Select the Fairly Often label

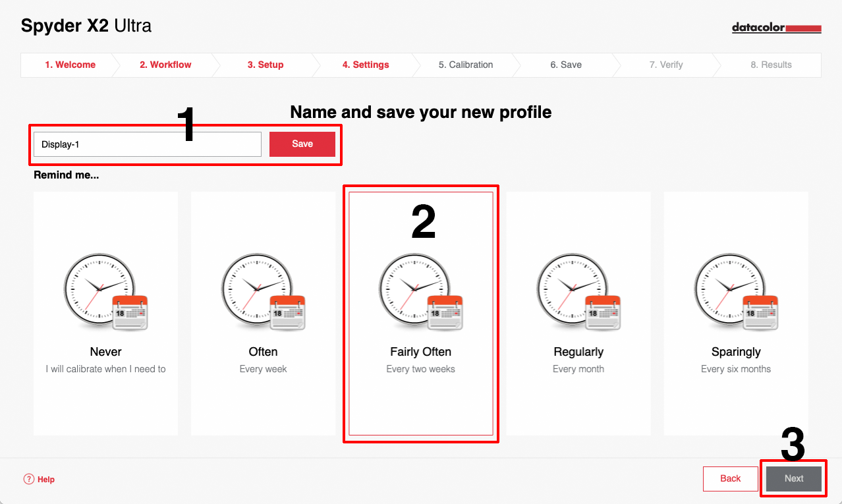click(x=420, y=352)
